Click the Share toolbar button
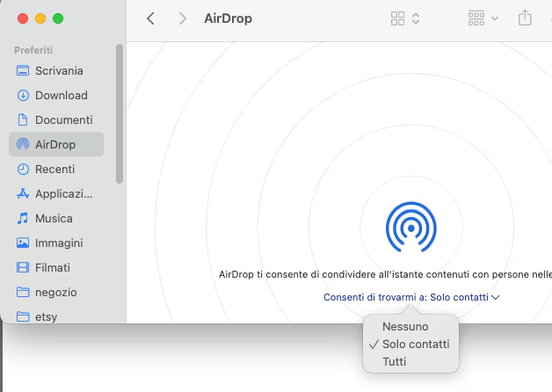 [525, 18]
